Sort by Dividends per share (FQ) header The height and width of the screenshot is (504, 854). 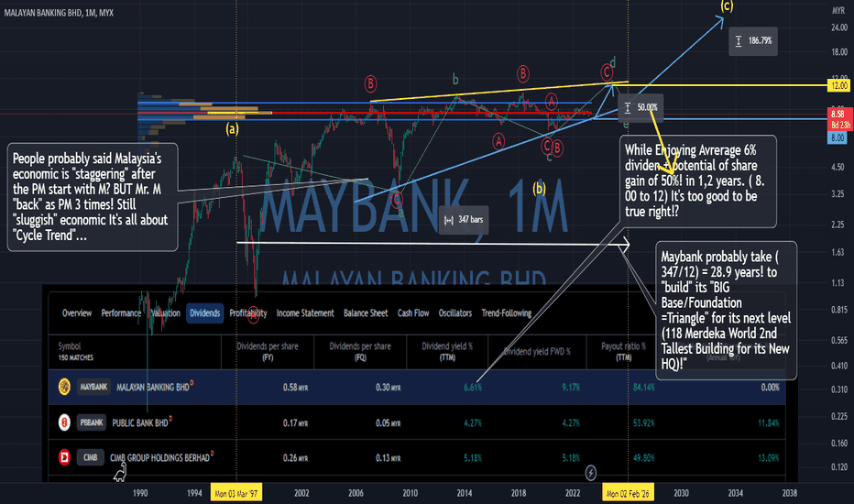click(360, 352)
